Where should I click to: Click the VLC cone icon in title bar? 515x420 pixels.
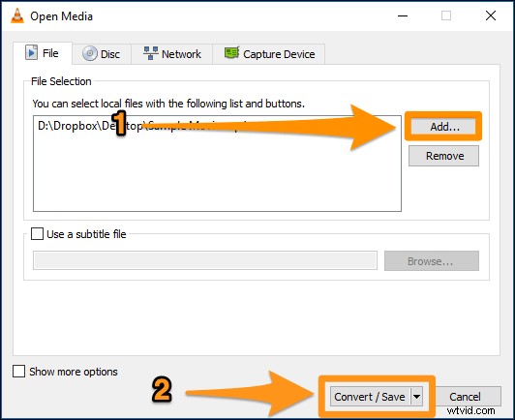pyautogui.click(x=17, y=15)
